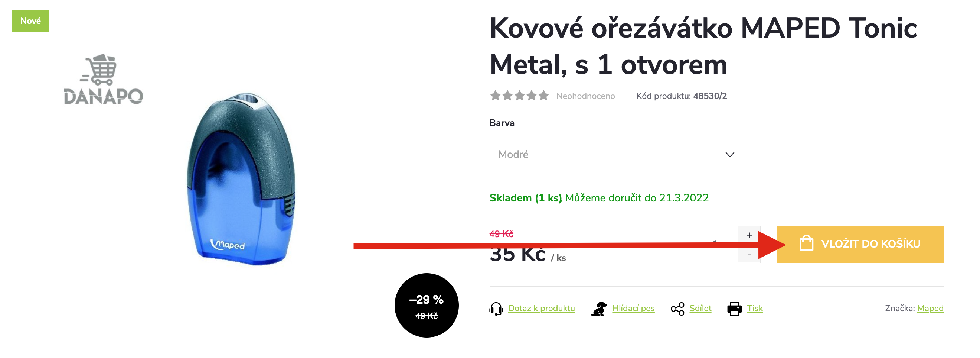The height and width of the screenshot is (358, 980).
Task: Add product with Vložit do košíku button
Action: [x=860, y=244]
